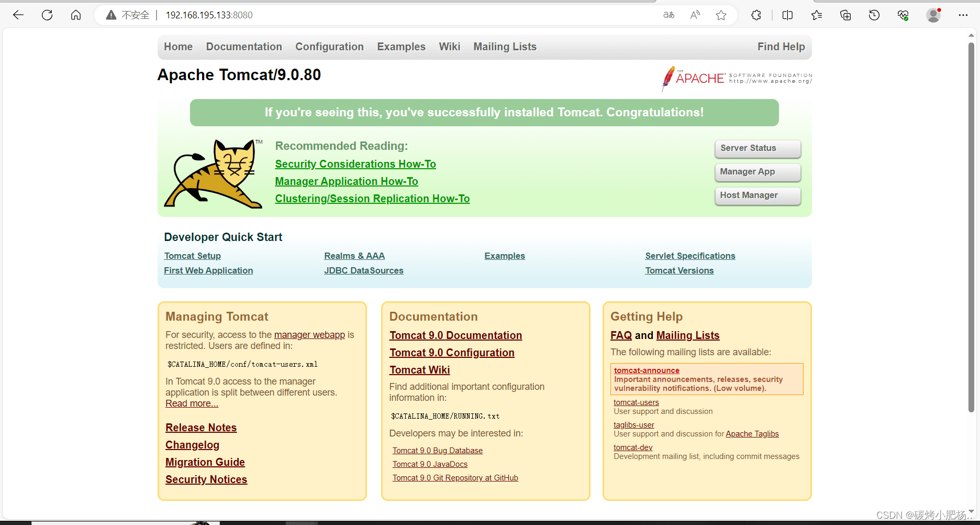Click the not-secure warning icon

pos(111,15)
